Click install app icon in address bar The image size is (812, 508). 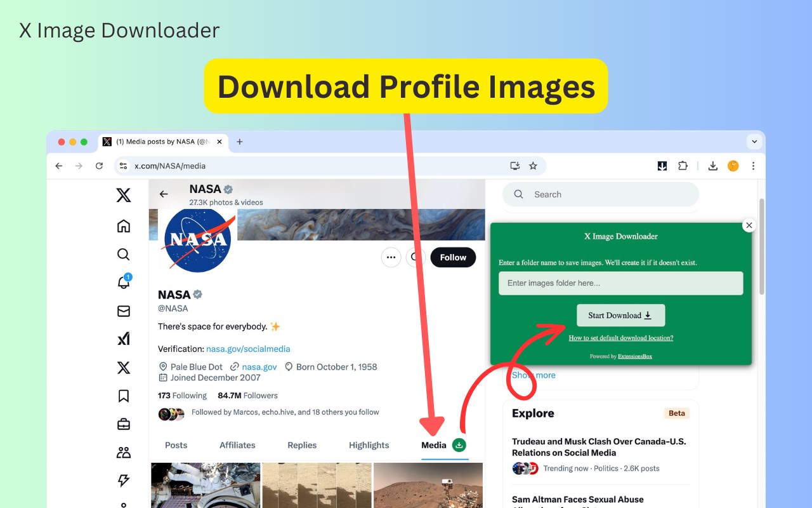click(x=515, y=166)
